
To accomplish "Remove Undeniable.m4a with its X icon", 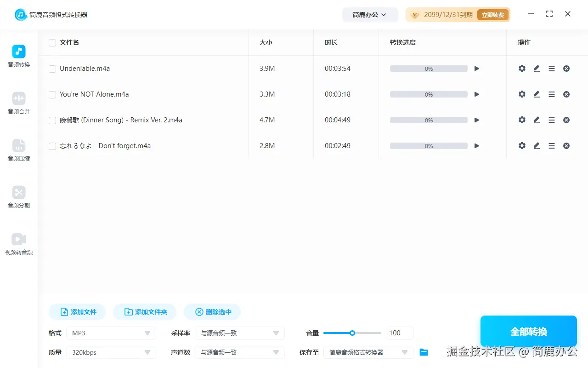I will (x=566, y=69).
